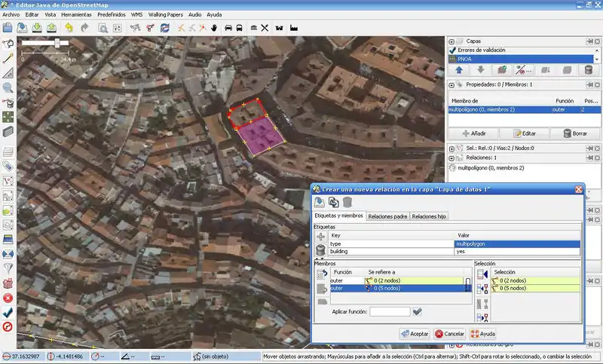Select the draw nodes tool in left sidebar
The width and height of the screenshot is (603, 364).
click(x=8, y=58)
